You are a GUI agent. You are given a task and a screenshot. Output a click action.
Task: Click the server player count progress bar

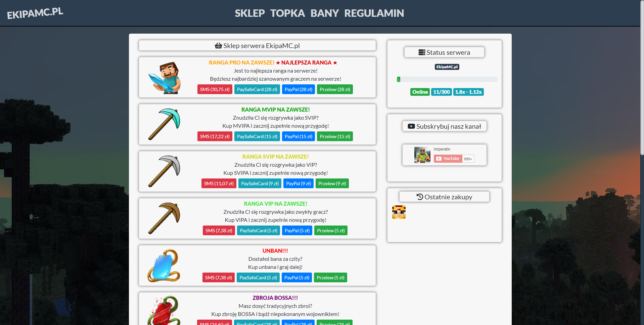click(447, 79)
